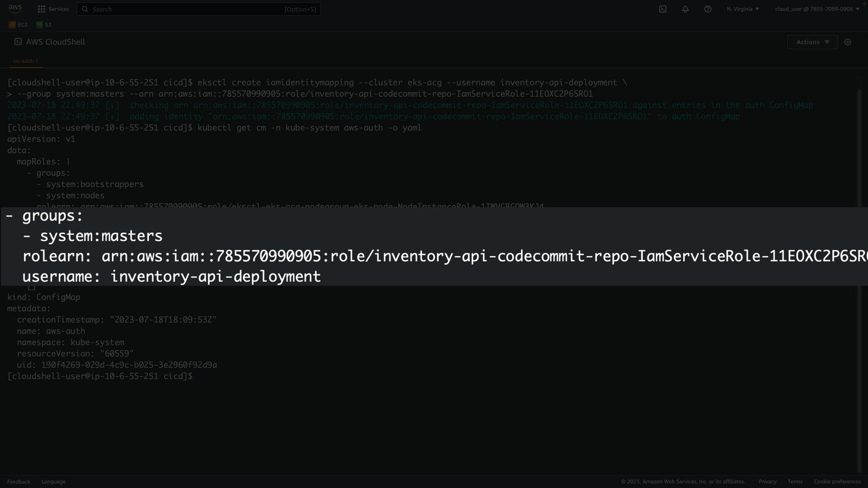Open the EC2 shortcut icon

click(12, 25)
